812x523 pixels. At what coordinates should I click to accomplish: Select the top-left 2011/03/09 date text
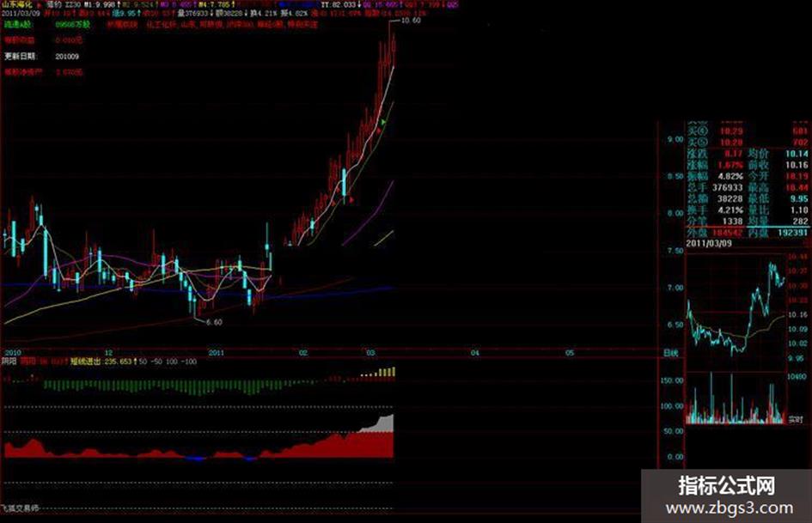[x=21, y=13]
